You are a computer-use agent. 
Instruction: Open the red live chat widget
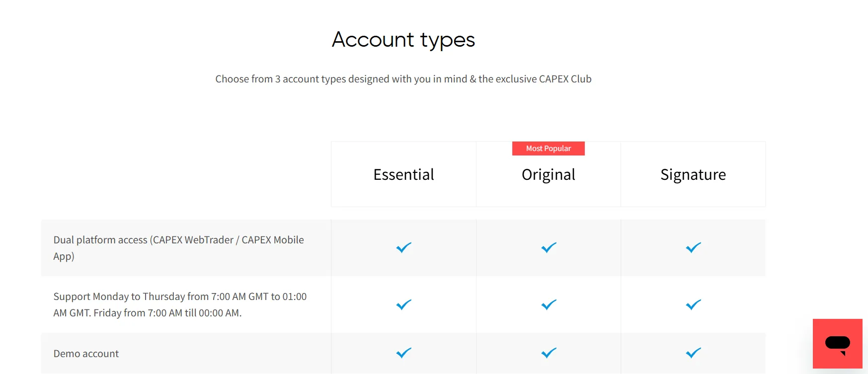coord(838,344)
